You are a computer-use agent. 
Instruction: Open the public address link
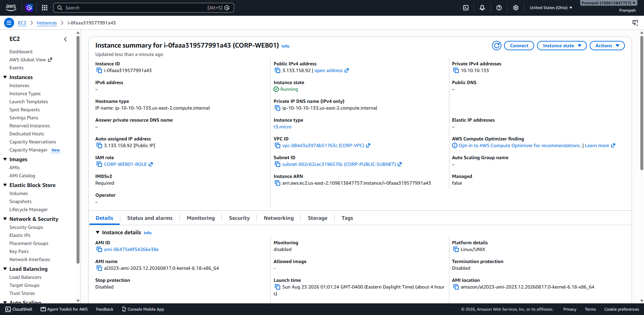332,70
